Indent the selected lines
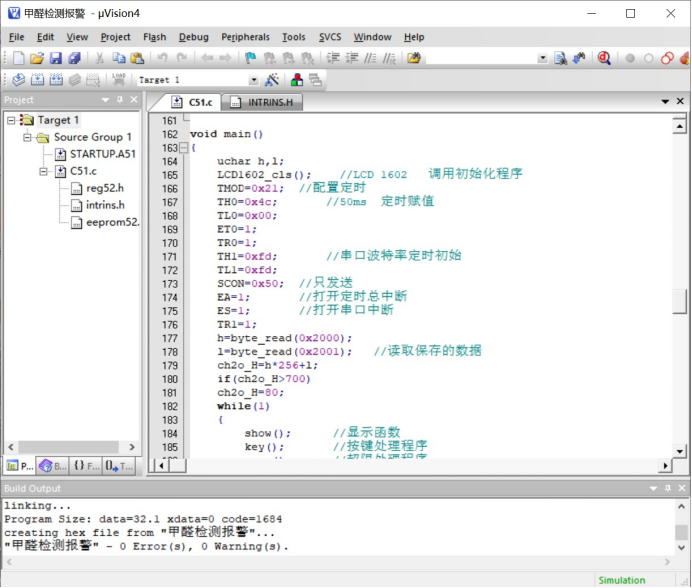Image resolution: width=692 pixels, height=588 pixels. [333, 58]
